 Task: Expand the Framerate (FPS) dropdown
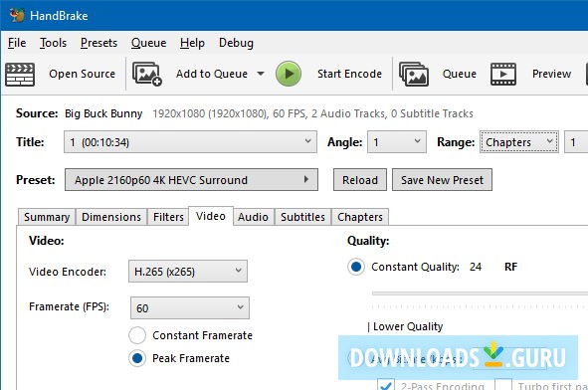point(190,307)
